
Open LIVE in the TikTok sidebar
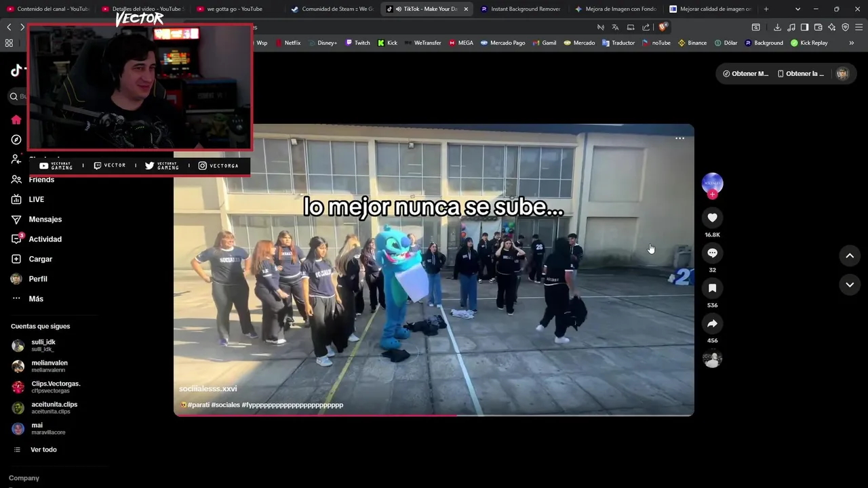(x=28, y=199)
